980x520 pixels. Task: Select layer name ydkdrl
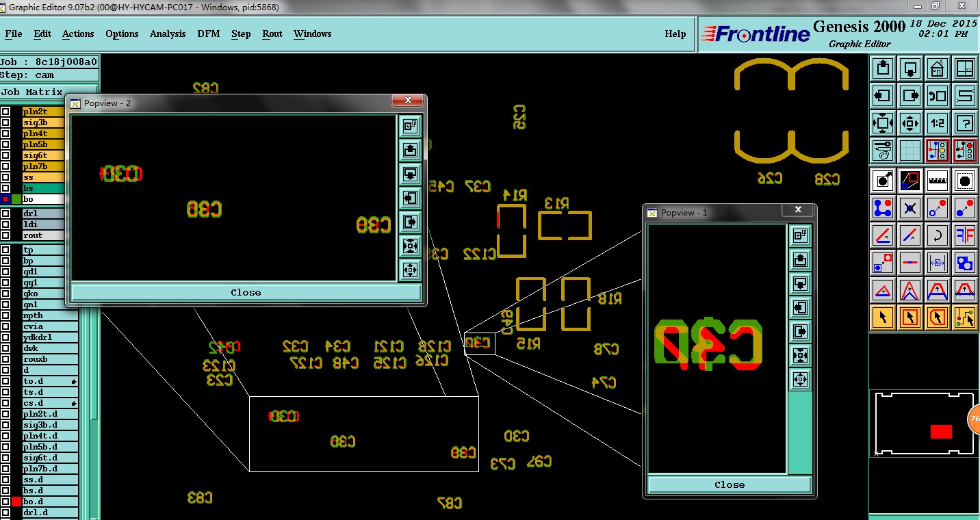point(51,337)
